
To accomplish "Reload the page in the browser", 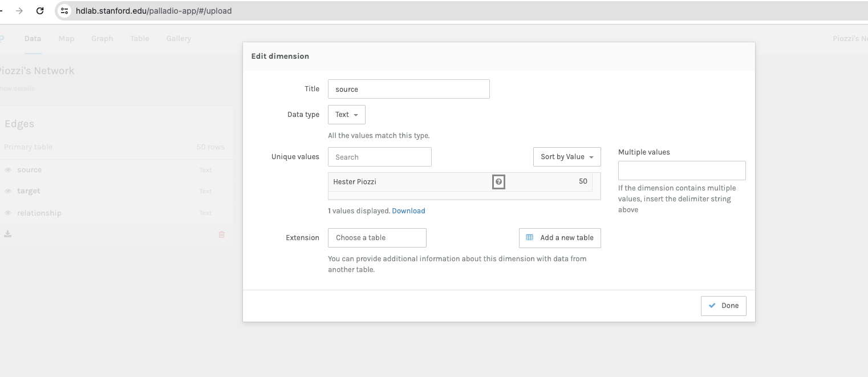I will click(40, 11).
